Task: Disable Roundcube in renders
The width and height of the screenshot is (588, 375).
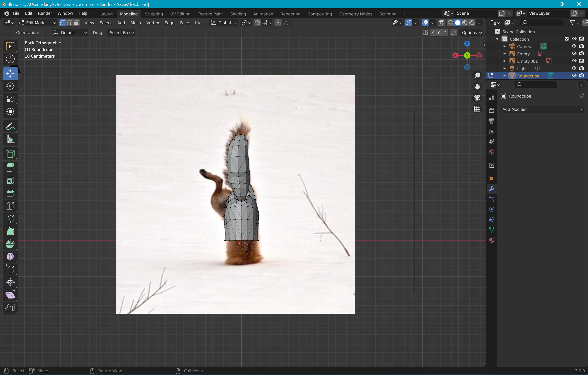Action: coord(582,76)
